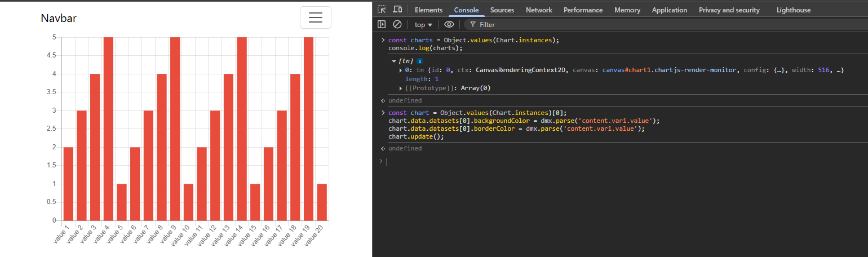
Task: Open the Sources tab
Action: tap(502, 10)
